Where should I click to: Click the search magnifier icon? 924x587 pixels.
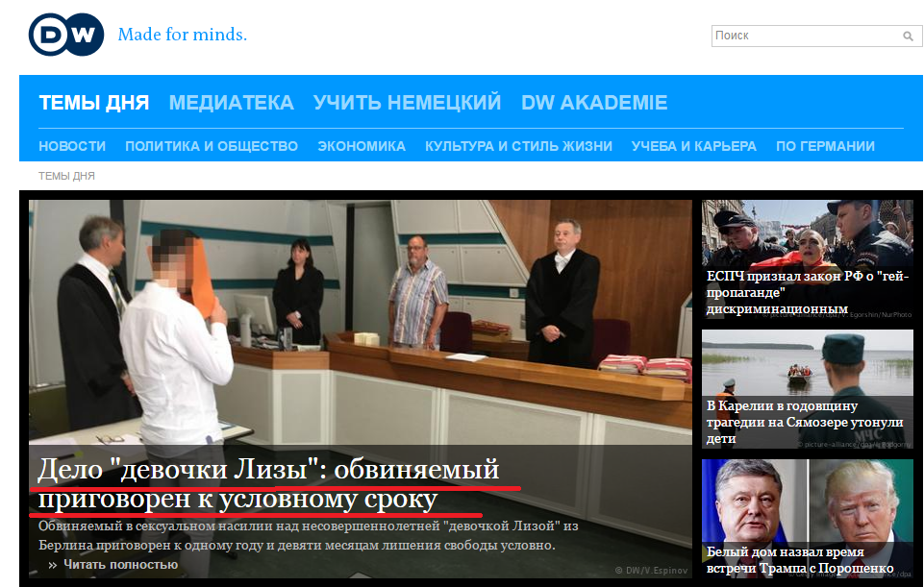point(908,37)
